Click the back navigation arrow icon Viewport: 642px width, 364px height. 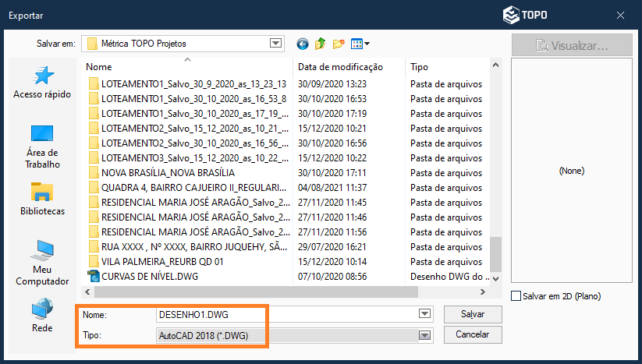(x=303, y=44)
